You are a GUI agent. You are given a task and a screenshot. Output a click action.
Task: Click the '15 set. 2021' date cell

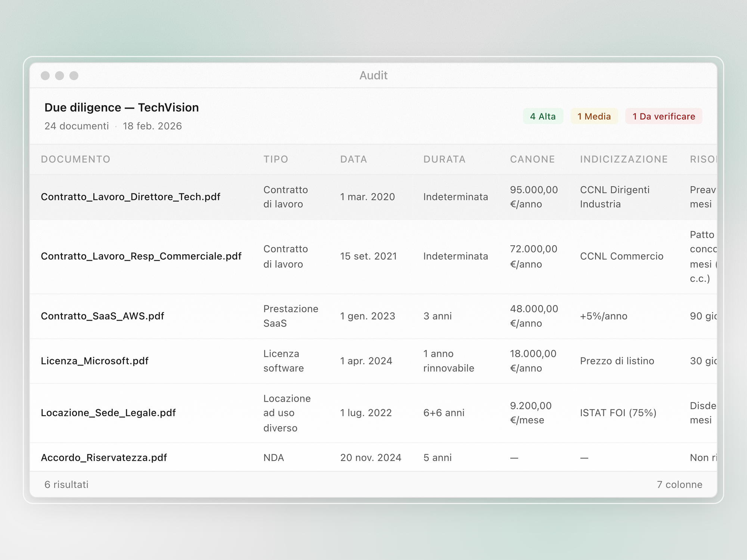point(368,256)
